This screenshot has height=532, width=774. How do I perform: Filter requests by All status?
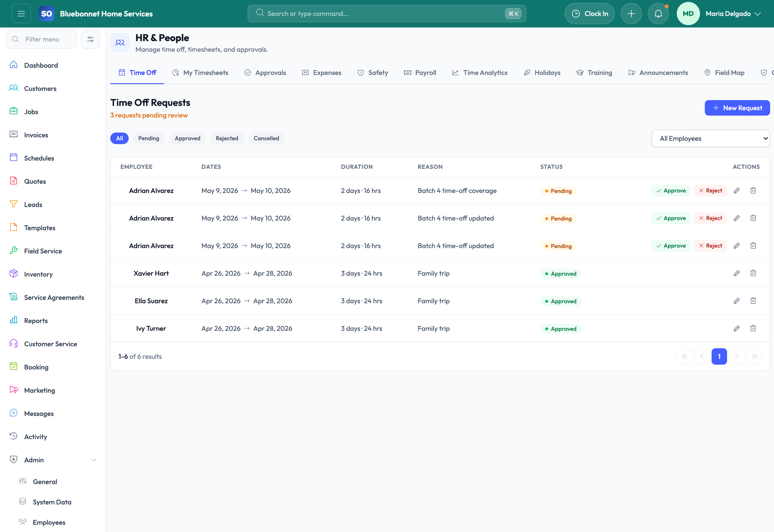coord(119,138)
